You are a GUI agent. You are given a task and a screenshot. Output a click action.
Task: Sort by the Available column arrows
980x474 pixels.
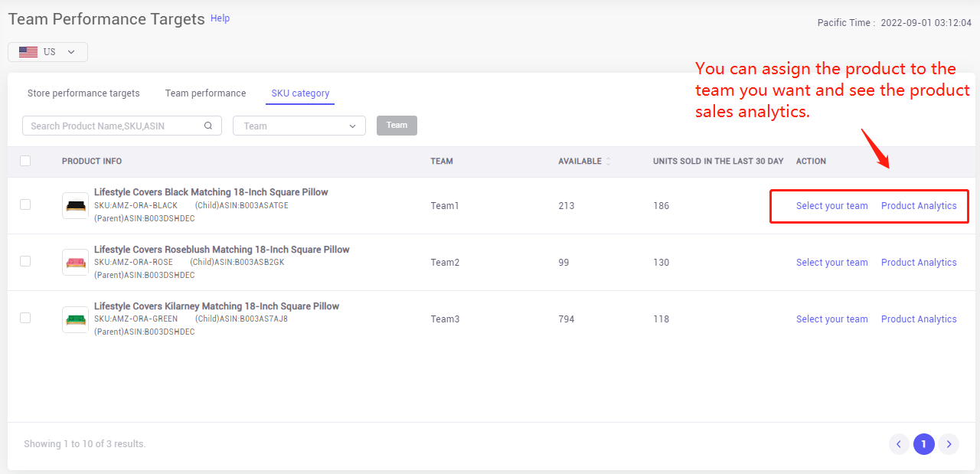tap(609, 162)
